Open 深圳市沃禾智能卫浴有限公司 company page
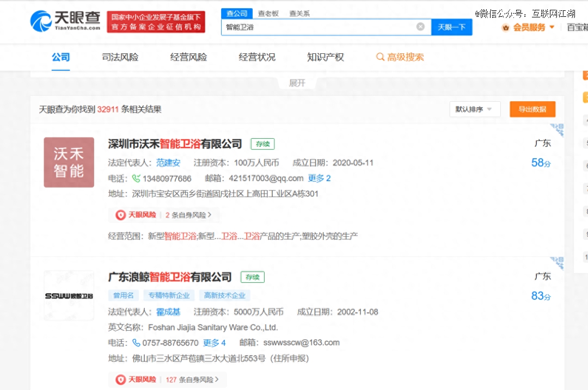 (x=175, y=144)
